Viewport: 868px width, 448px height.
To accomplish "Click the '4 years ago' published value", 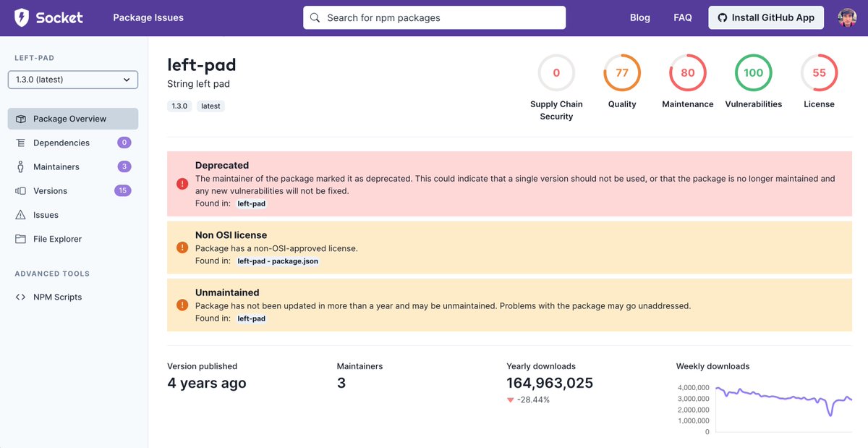I will (207, 383).
